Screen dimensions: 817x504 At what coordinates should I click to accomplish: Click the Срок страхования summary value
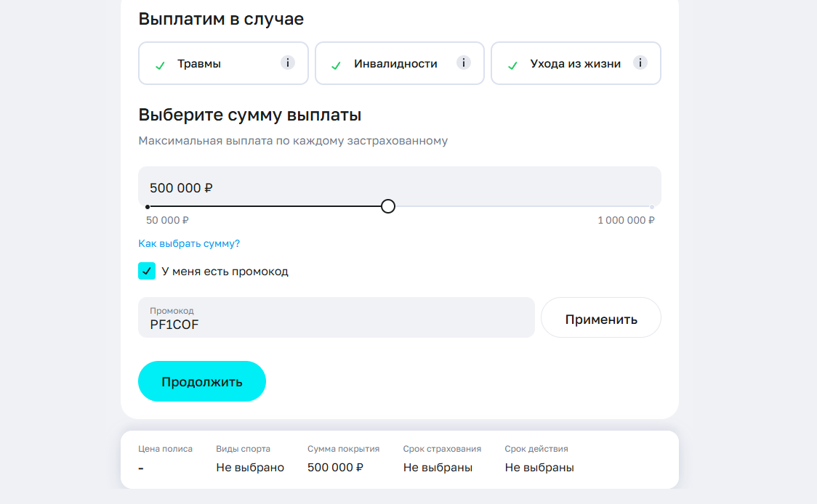[x=438, y=468]
